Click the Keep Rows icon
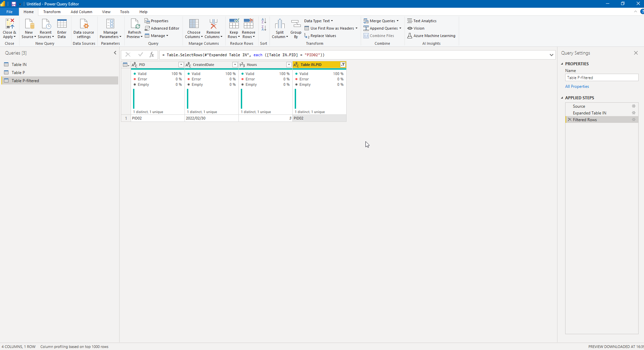 [234, 24]
